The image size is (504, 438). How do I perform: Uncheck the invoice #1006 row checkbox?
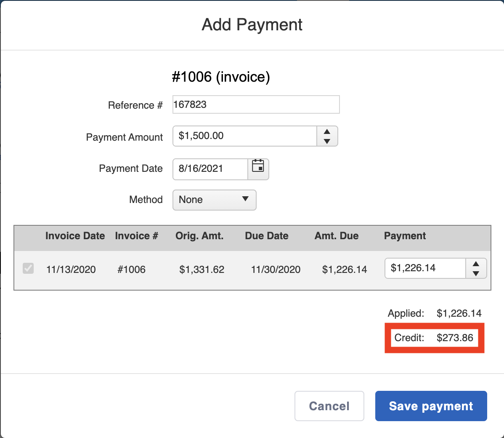28,268
